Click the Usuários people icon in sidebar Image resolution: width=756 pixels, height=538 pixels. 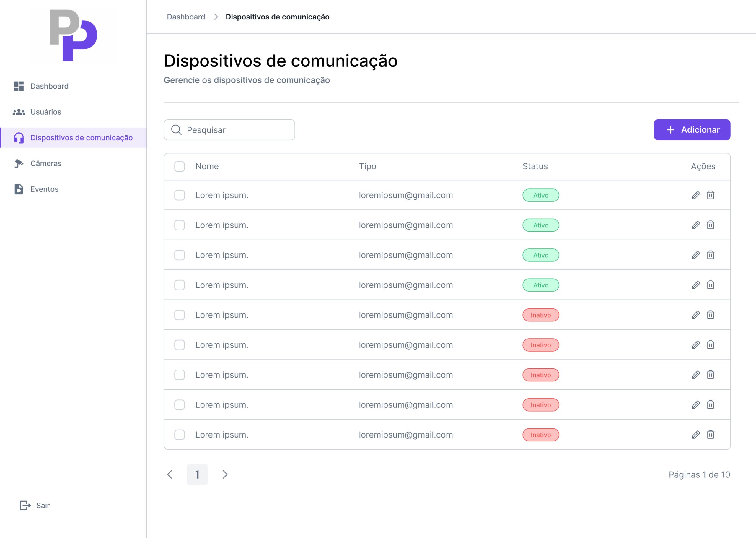pos(19,112)
